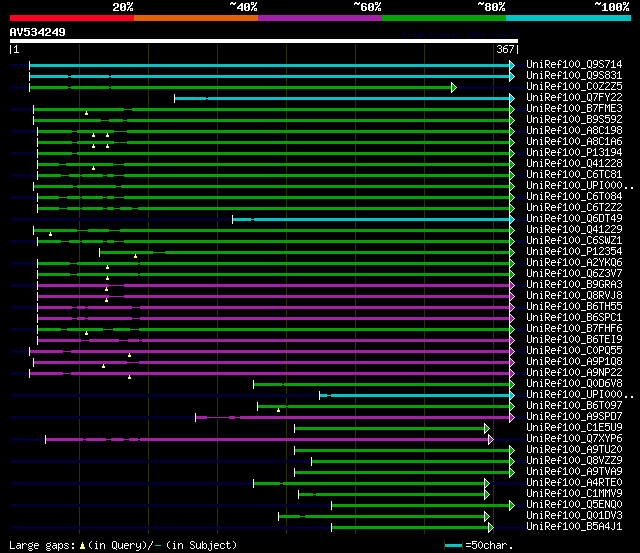Select the UniRef100_C0PQ55 label

coord(574,351)
